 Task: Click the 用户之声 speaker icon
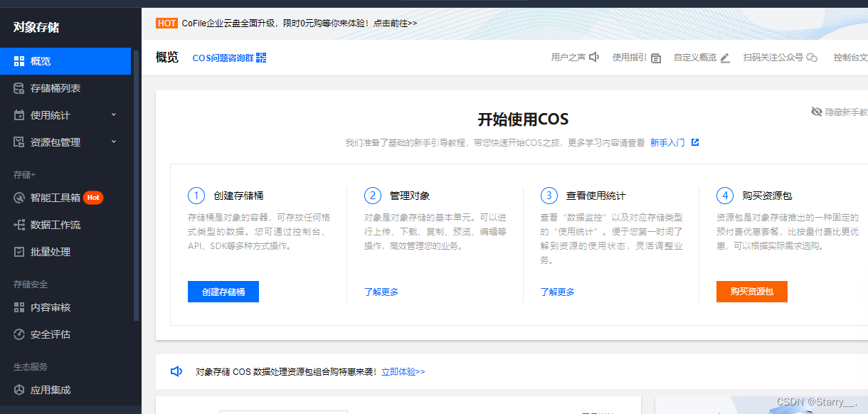tap(593, 56)
